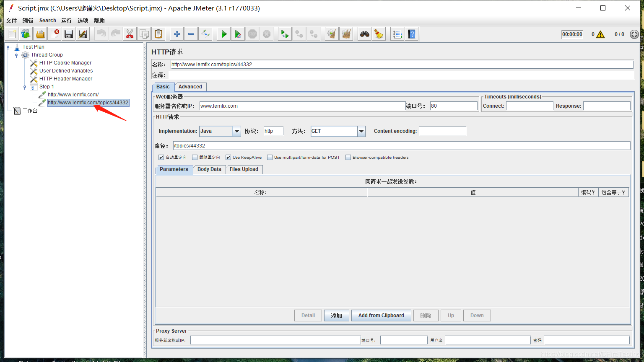Click the Down button
This screenshot has height=362, width=644.
pos(477,315)
